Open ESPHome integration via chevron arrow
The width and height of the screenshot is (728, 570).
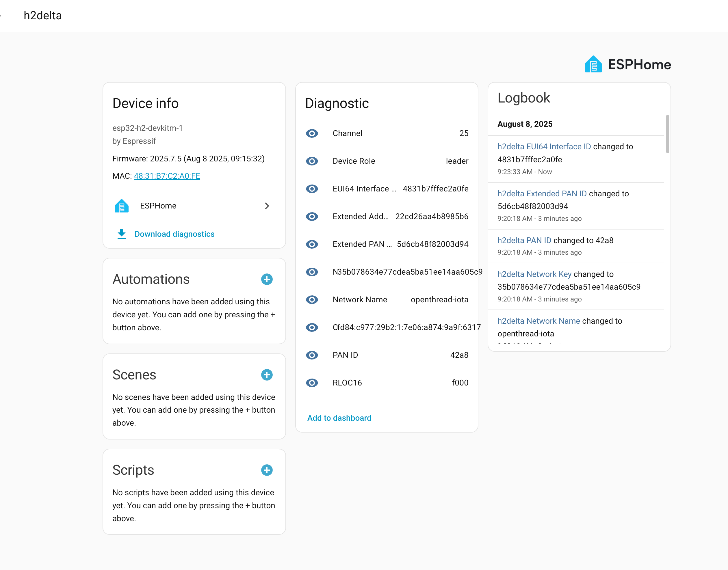pyautogui.click(x=267, y=206)
